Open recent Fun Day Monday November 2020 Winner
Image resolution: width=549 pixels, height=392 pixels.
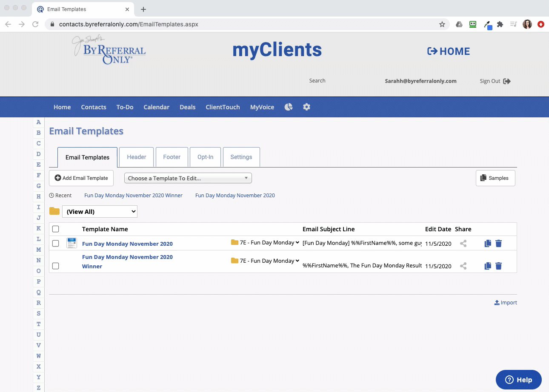pyautogui.click(x=133, y=196)
